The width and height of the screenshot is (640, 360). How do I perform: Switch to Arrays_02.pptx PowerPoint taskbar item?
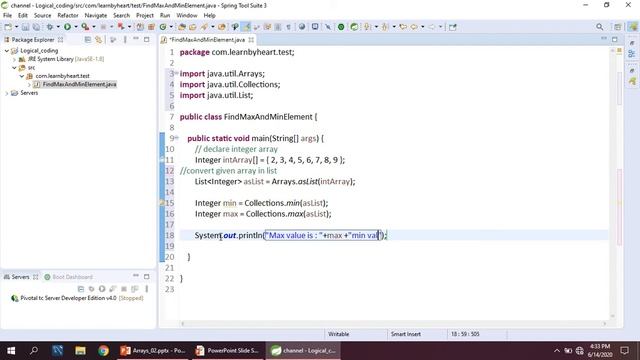[x=154, y=351]
